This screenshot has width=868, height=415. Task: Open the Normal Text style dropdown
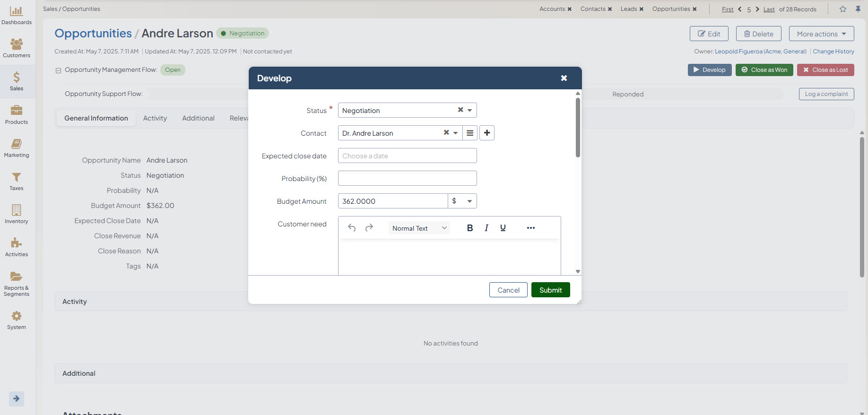(x=419, y=228)
